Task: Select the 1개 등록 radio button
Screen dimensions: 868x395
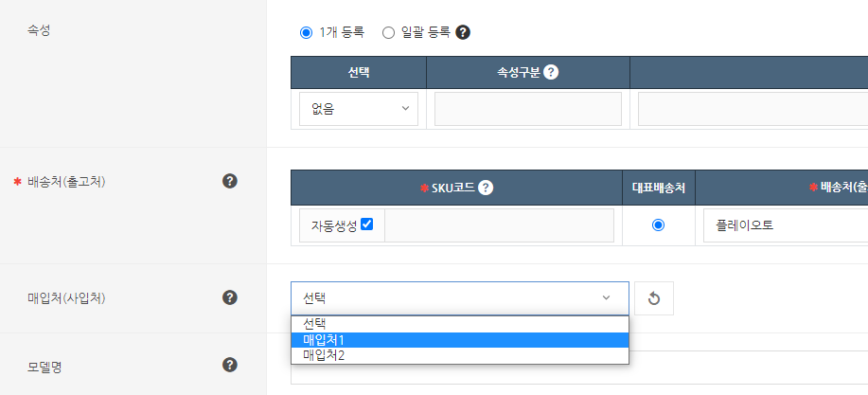Action: click(306, 32)
